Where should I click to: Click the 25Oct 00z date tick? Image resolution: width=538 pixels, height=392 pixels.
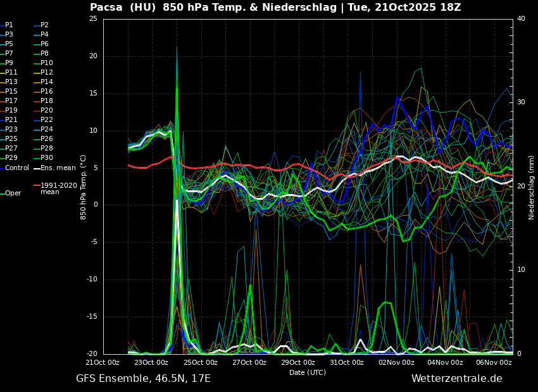(200, 362)
